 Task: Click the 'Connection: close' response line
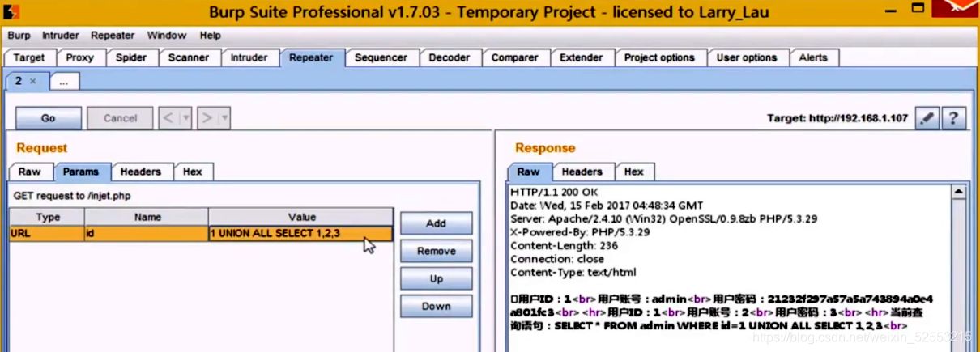[x=557, y=259]
